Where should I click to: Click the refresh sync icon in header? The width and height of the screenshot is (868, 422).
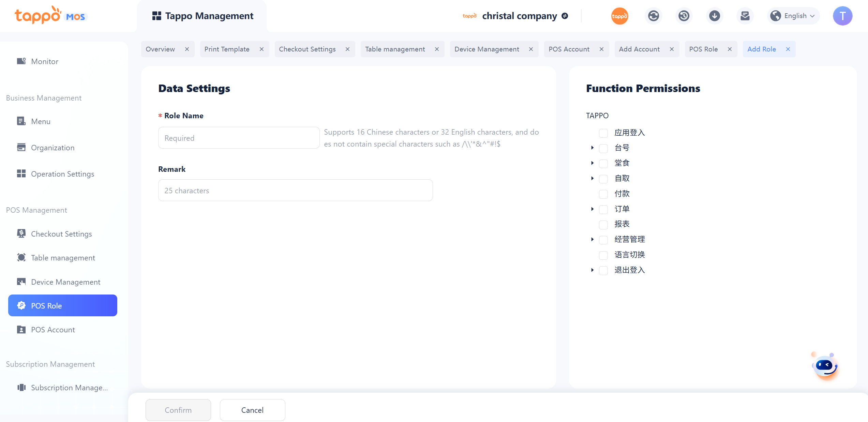pos(653,16)
